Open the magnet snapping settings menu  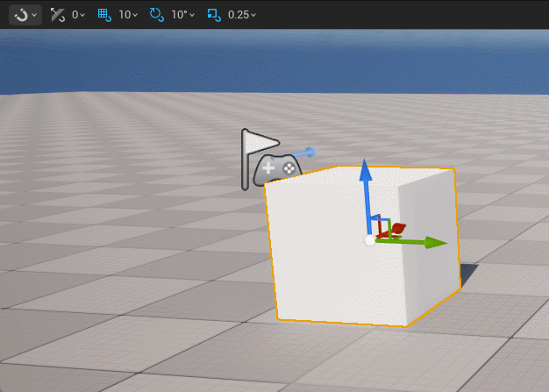pos(25,15)
